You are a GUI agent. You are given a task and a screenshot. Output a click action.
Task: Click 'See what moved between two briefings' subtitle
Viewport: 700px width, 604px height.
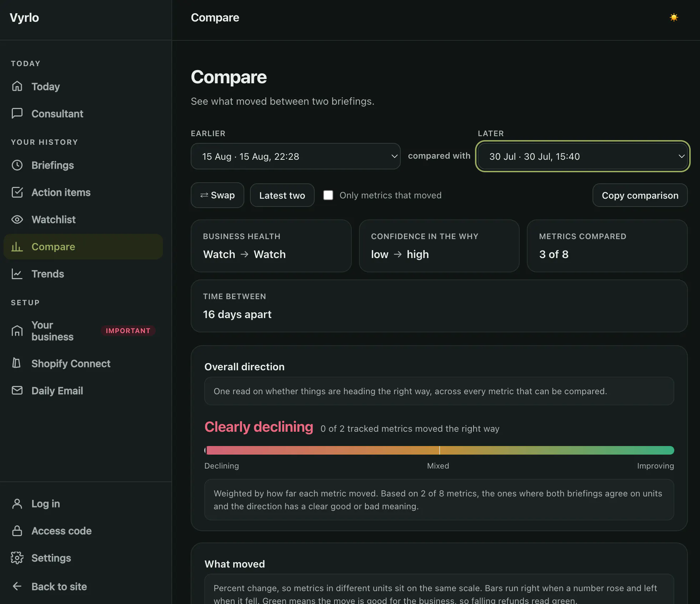click(x=282, y=101)
